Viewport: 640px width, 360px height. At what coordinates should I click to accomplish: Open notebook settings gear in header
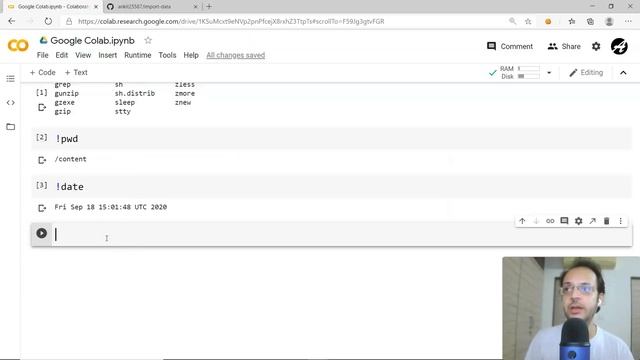click(x=596, y=47)
